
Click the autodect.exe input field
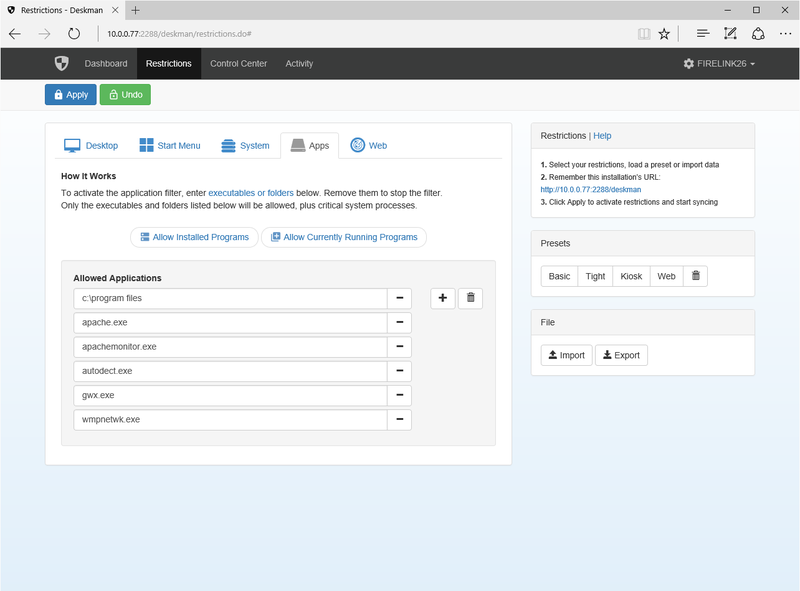[x=230, y=371]
